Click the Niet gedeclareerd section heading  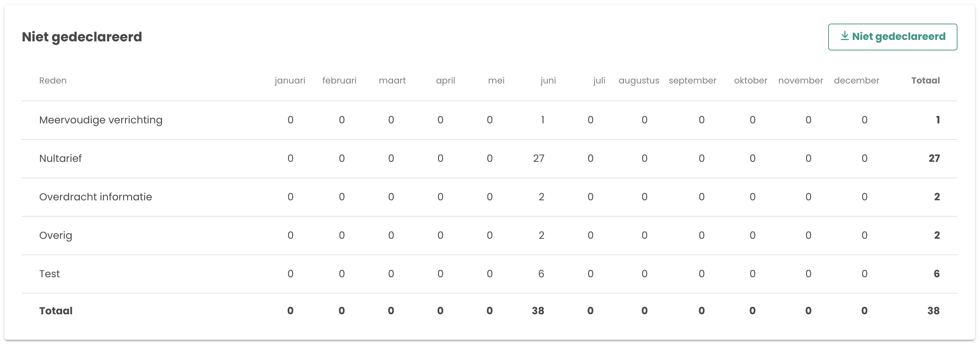pos(82,37)
